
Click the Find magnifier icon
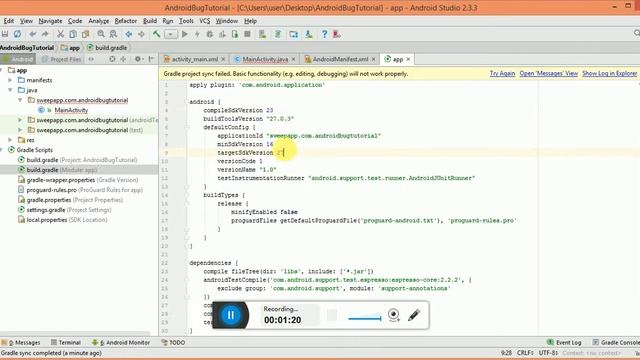101,34
